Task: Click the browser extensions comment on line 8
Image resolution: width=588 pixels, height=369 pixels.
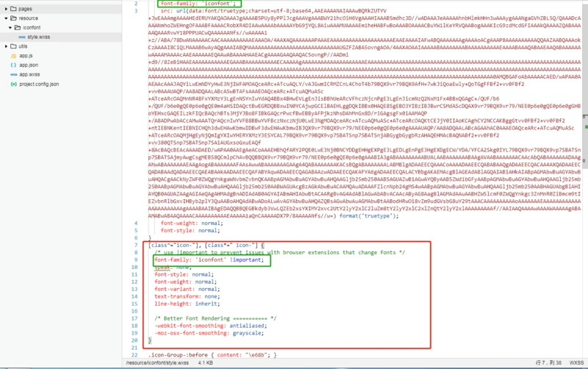Action: (280, 252)
